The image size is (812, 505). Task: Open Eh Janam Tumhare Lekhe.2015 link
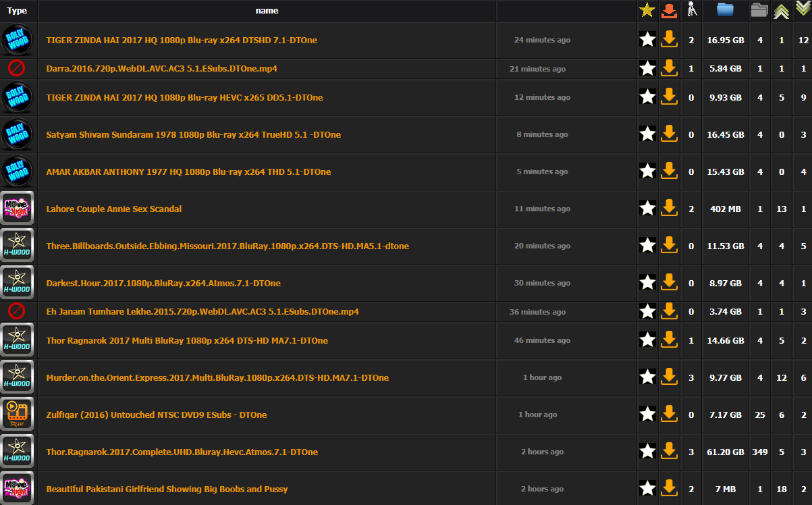(202, 311)
